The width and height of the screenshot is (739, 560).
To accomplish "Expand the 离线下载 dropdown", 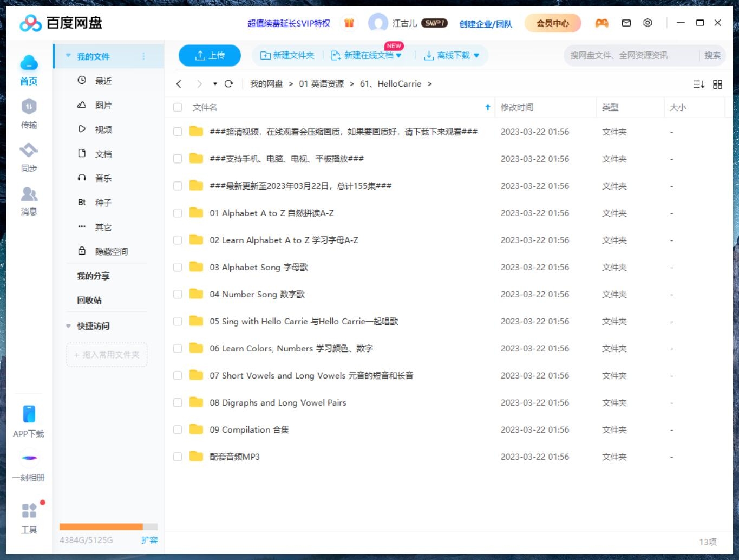I will [x=476, y=55].
